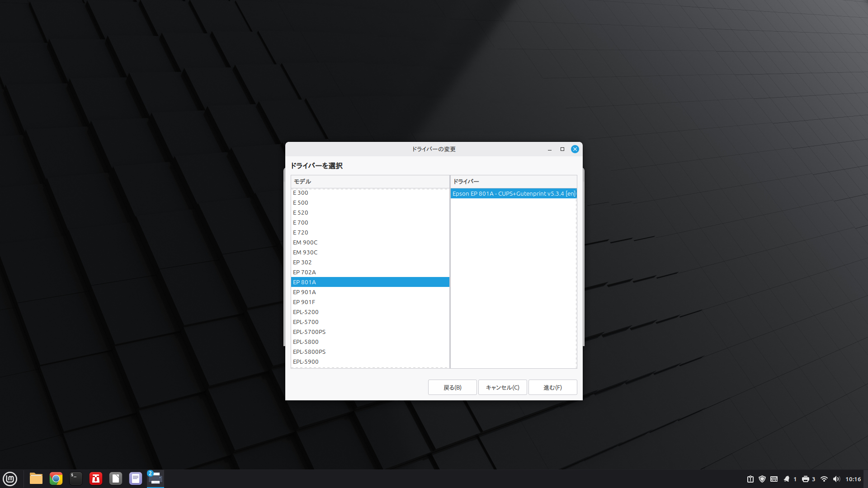Click the red downloader app icon

96,479
